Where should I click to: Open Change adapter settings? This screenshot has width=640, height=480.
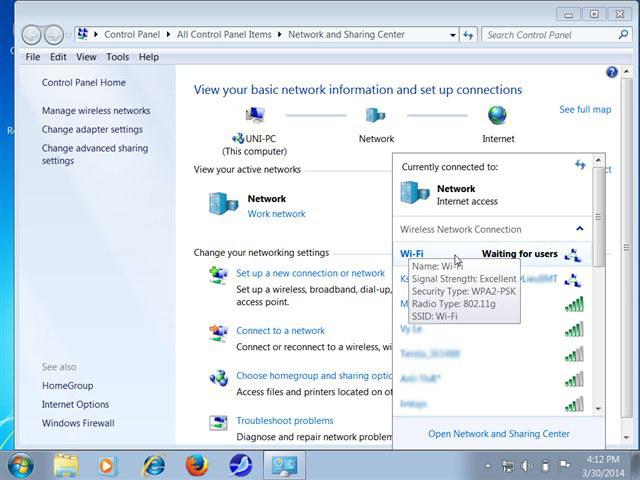click(x=92, y=129)
